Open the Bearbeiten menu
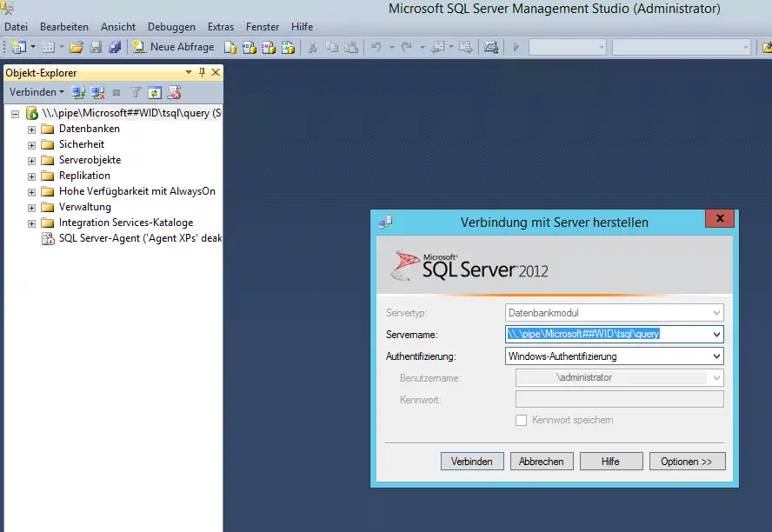The image size is (772, 532). coord(64,27)
